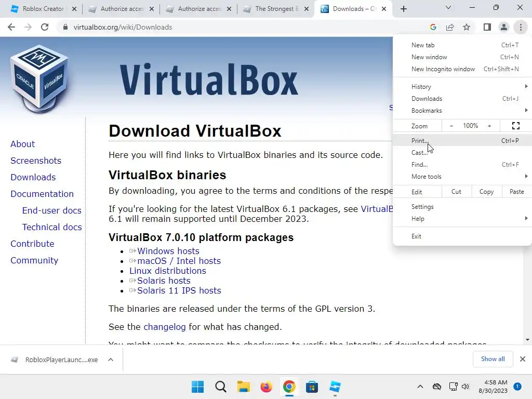Expand the Help submenu
The image size is (532, 399).
462,219
